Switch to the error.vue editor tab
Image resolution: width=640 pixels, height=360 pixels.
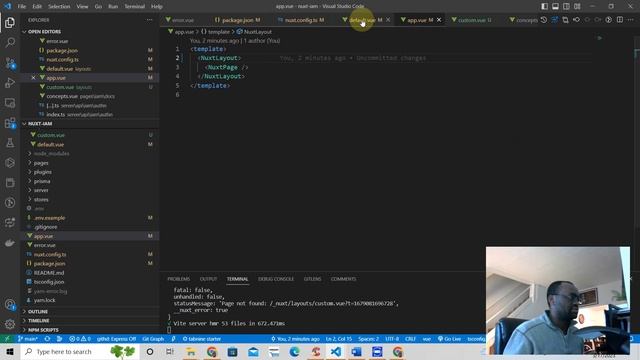182,20
